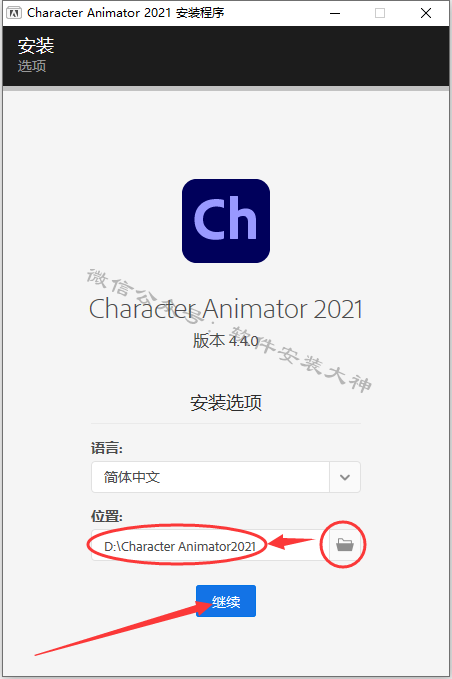Click the divider line below 安装选项
The image size is (452, 679).
[226, 424]
